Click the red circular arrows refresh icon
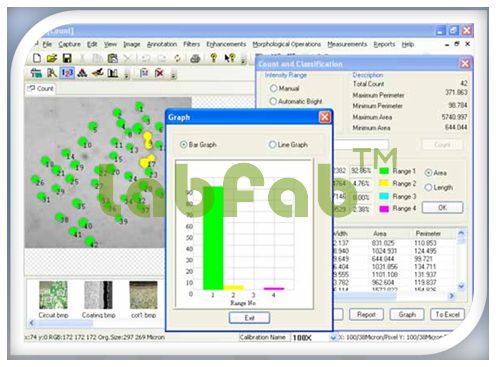This screenshot has height=367, width=496. point(177,58)
